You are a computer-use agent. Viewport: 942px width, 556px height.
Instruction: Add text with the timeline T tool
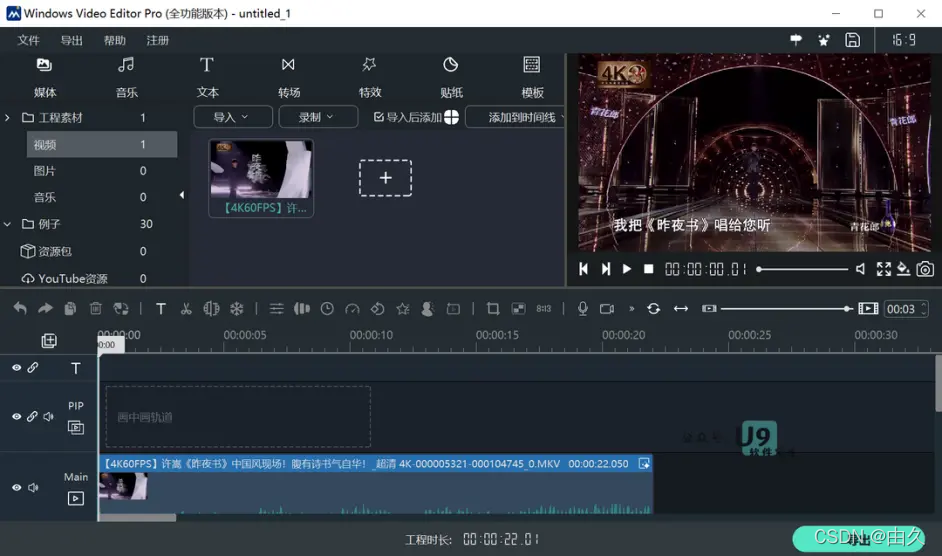[160, 308]
